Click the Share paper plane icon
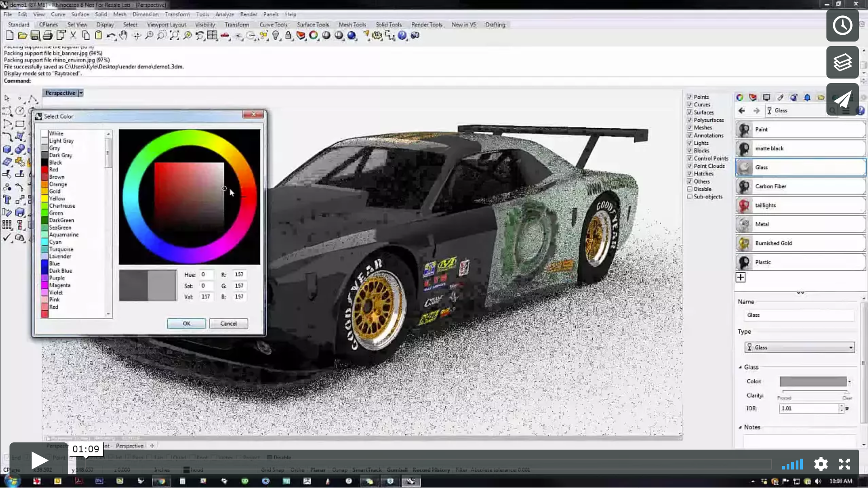Viewport: 868px width, 488px height. click(843, 99)
